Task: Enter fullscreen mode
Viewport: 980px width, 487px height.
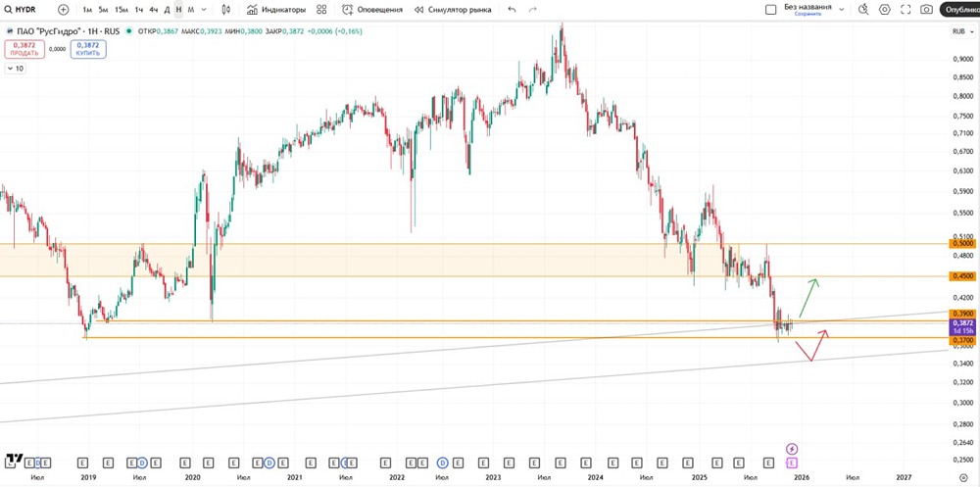Action: tap(905, 10)
